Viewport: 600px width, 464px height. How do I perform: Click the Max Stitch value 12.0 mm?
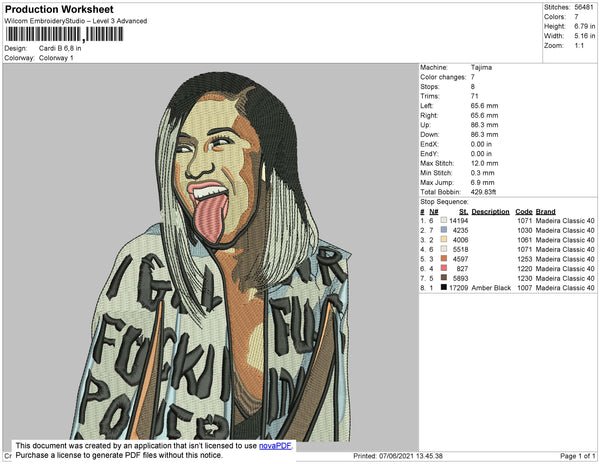click(484, 163)
